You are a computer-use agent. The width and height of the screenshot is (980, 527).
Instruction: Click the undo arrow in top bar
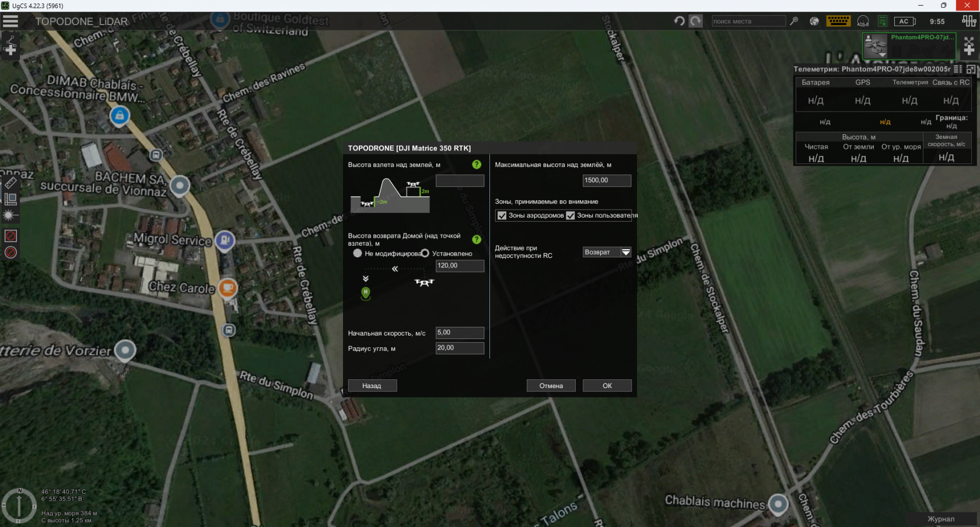680,22
